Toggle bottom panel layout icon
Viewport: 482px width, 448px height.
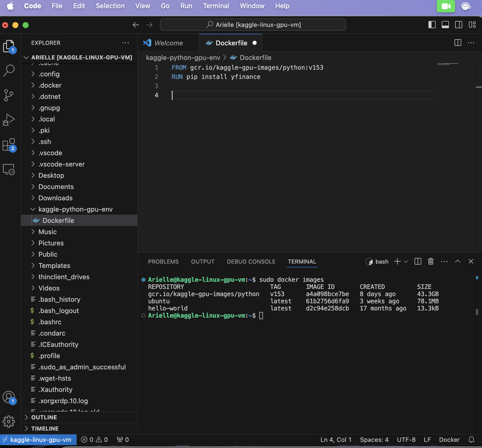pyautogui.click(x=445, y=25)
